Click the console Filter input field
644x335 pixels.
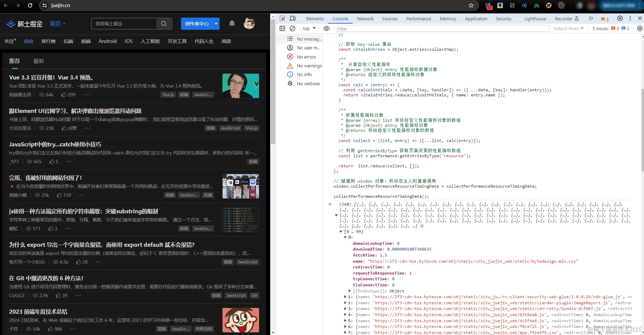point(442,29)
